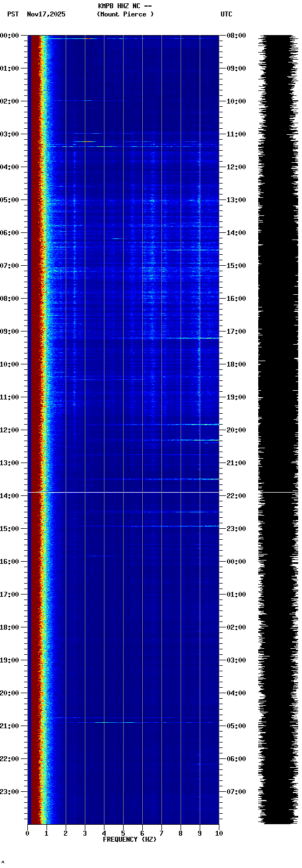This screenshot has height=868, width=302.
Task: Click the 'UTC' timezone header
Action: [226, 14]
